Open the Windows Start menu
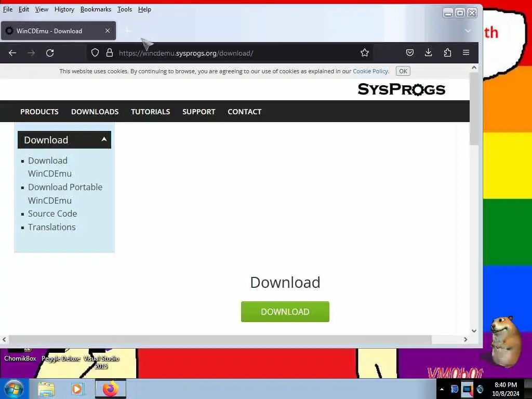 pyautogui.click(x=13, y=389)
